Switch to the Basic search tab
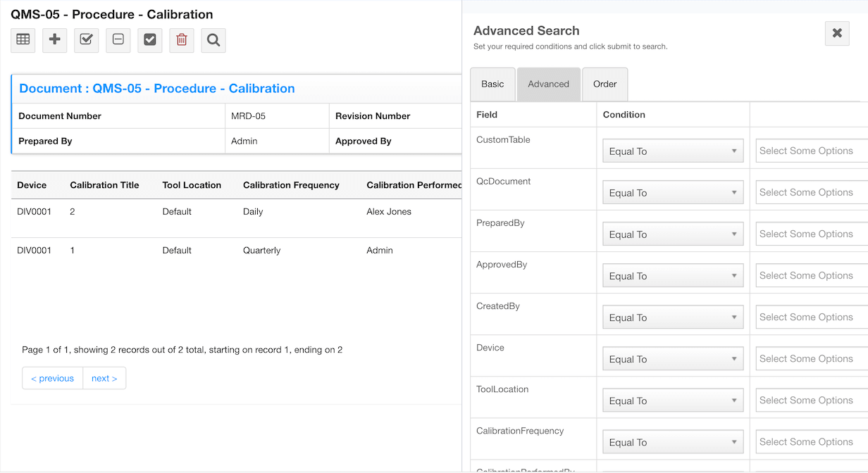 492,84
